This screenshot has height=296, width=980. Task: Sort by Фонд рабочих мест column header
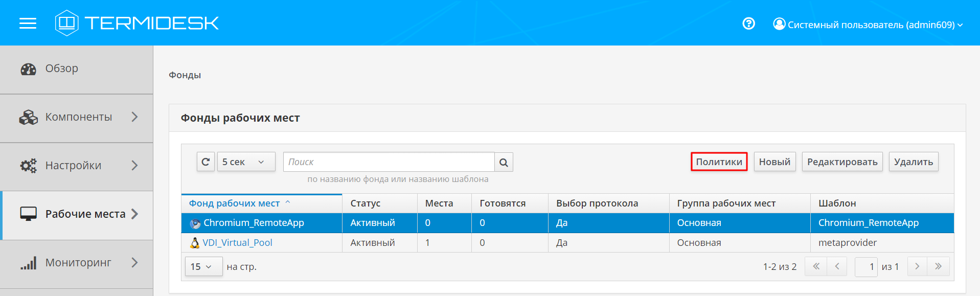(235, 203)
